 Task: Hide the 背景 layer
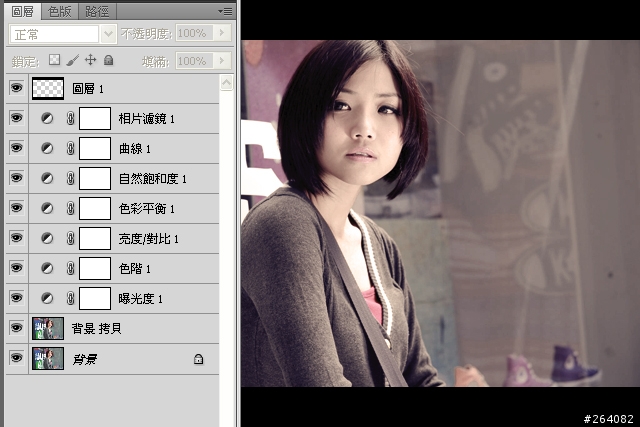click(16, 358)
